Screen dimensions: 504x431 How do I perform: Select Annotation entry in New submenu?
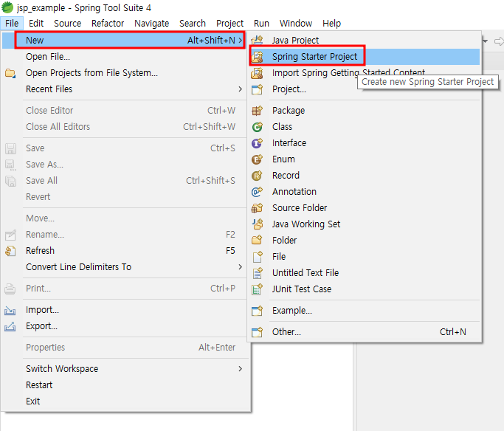pos(365,192)
